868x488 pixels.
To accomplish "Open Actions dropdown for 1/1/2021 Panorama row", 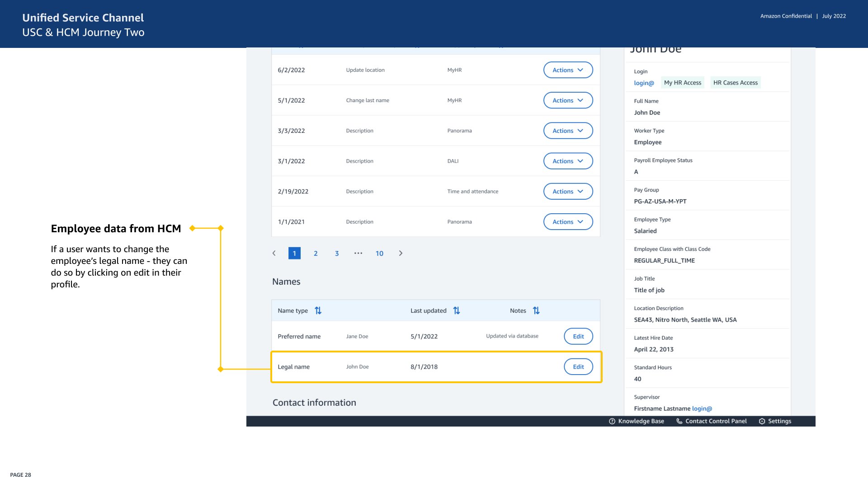I will pyautogui.click(x=568, y=222).
